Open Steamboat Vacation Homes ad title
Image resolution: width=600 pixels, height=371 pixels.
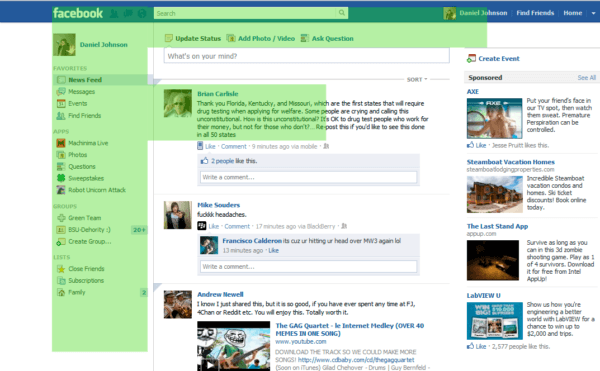coord(510,162)
